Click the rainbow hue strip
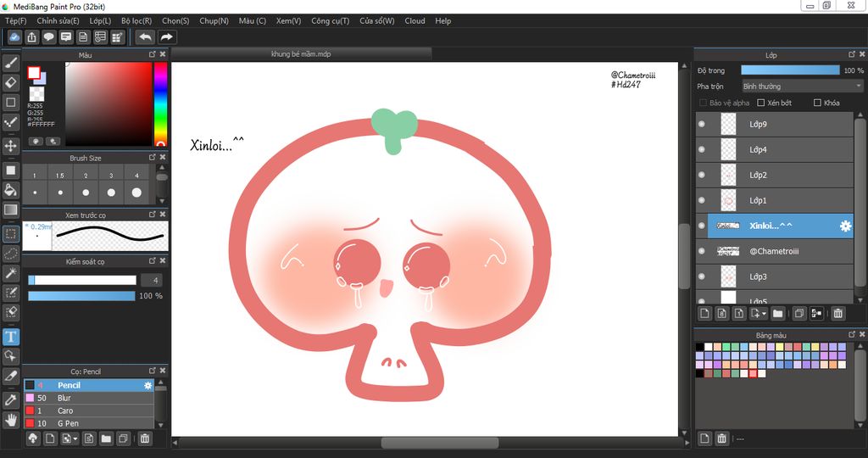868x458 pixels. click(x=160, y=103)
